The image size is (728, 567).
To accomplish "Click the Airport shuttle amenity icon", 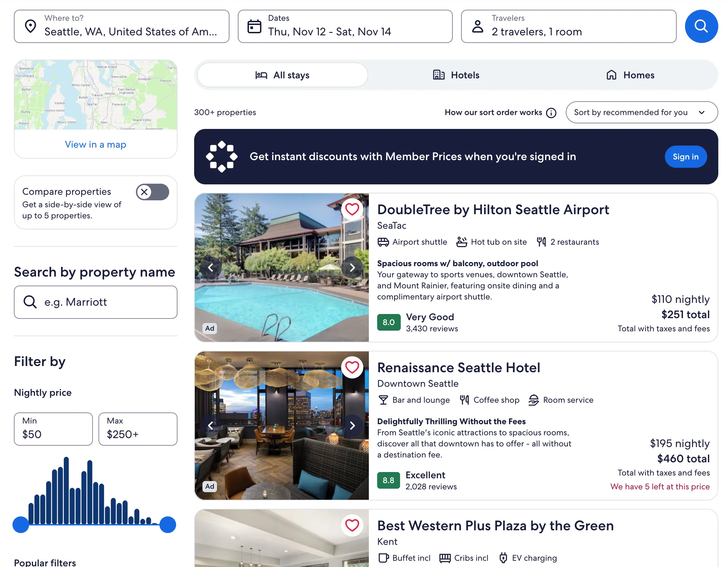I will [383, 242].
